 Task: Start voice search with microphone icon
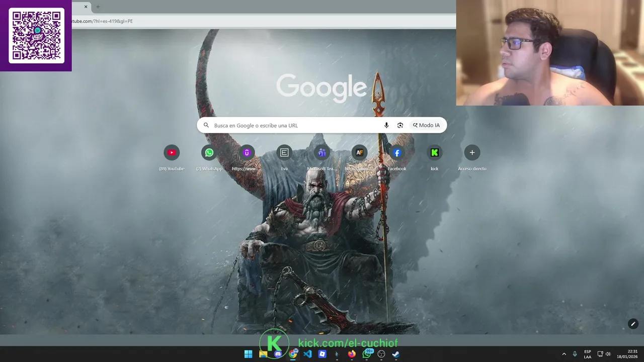[x=386, y=125]
